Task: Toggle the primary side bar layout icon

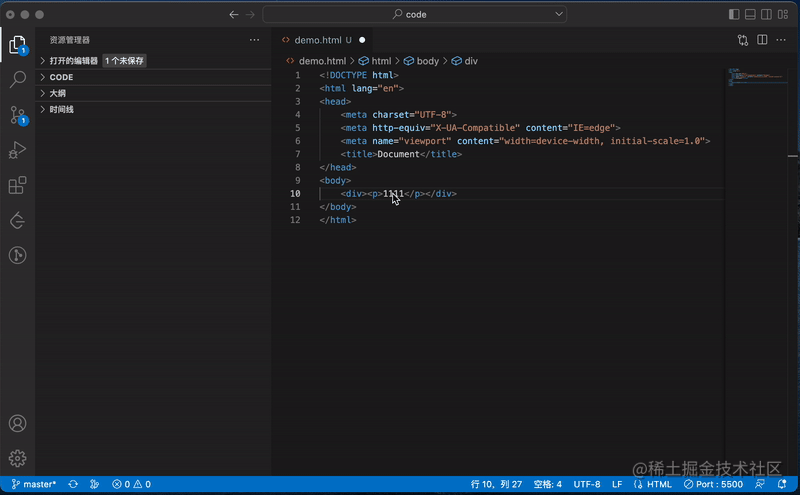Action: (734, 14)
